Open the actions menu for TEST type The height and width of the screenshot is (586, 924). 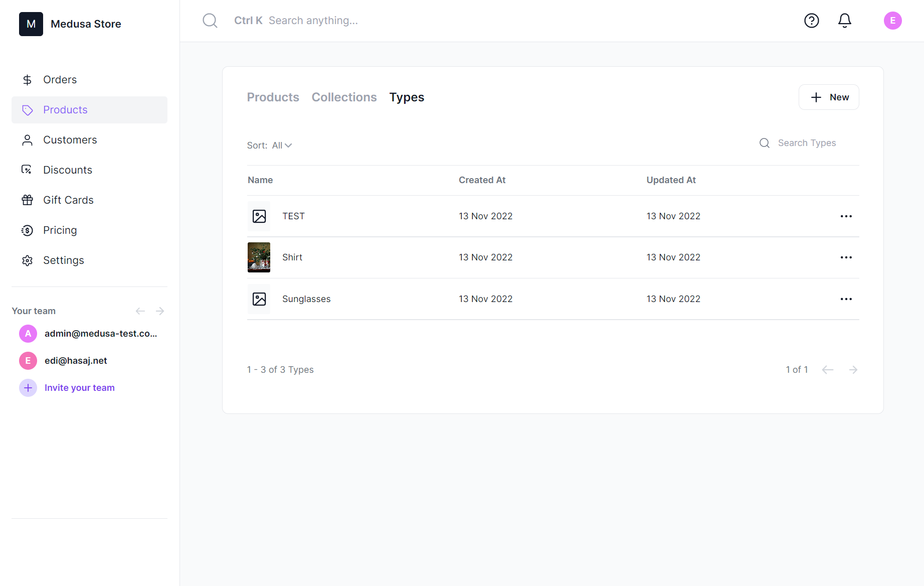pos(846,216)
